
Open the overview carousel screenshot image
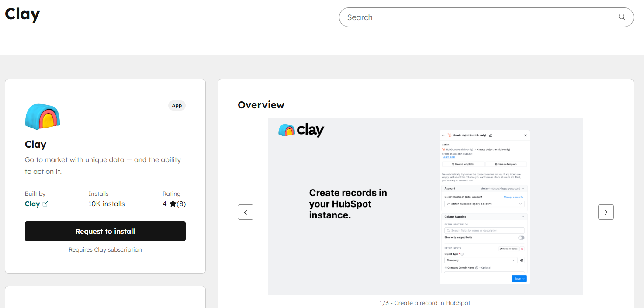[x=426, y=207]
